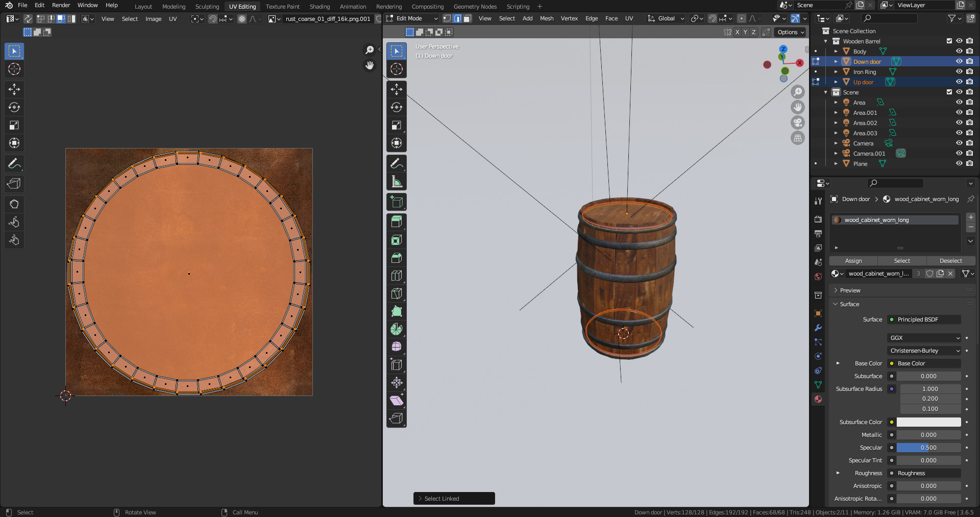
Task: Select the UV editor Relax tool
Action: [x=14, y=222]
